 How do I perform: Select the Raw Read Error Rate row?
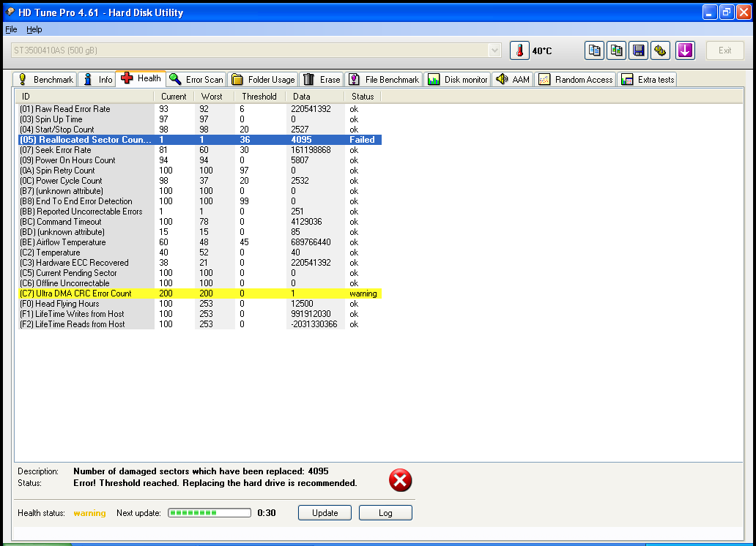click(199, 109)
